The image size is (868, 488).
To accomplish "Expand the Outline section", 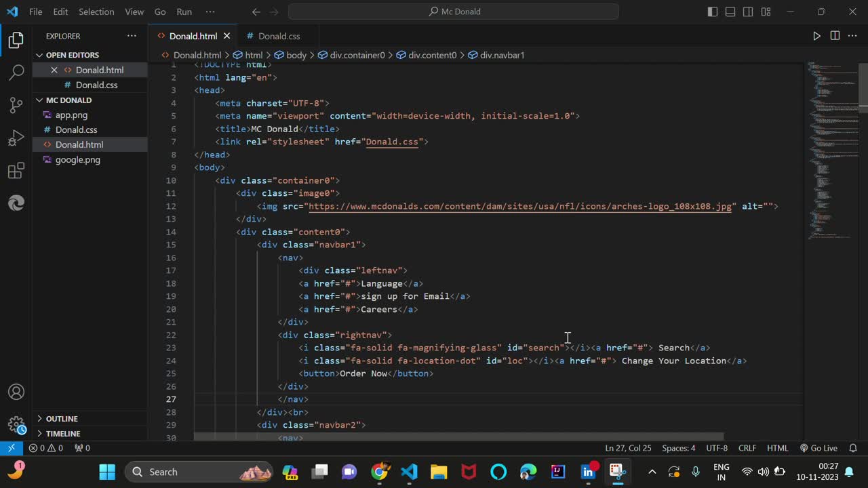I will click(62, 419).
